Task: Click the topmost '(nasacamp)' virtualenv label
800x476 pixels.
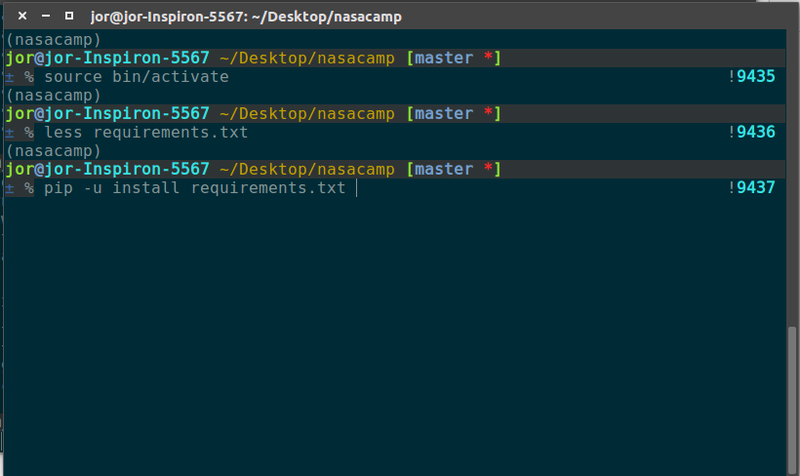Action: click(x=48, y=40)
